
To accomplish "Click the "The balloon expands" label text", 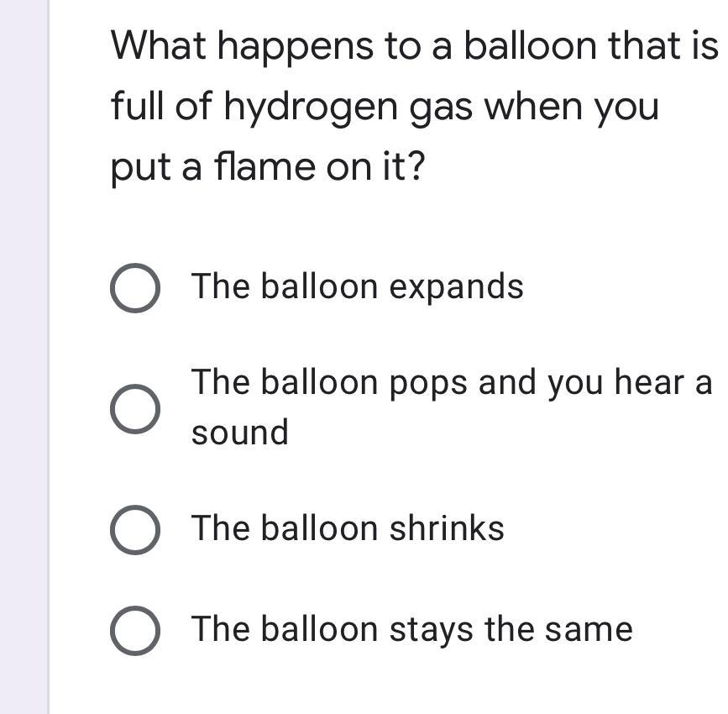I will tap(357, 286).
